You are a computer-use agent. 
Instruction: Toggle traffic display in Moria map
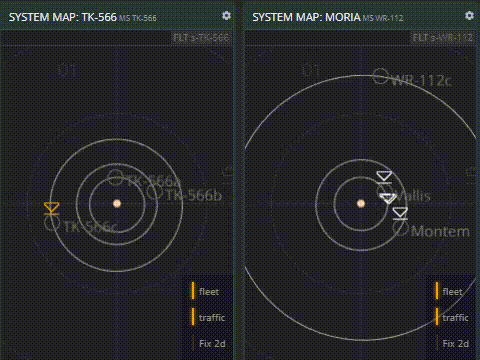click(x=452, y=317)
